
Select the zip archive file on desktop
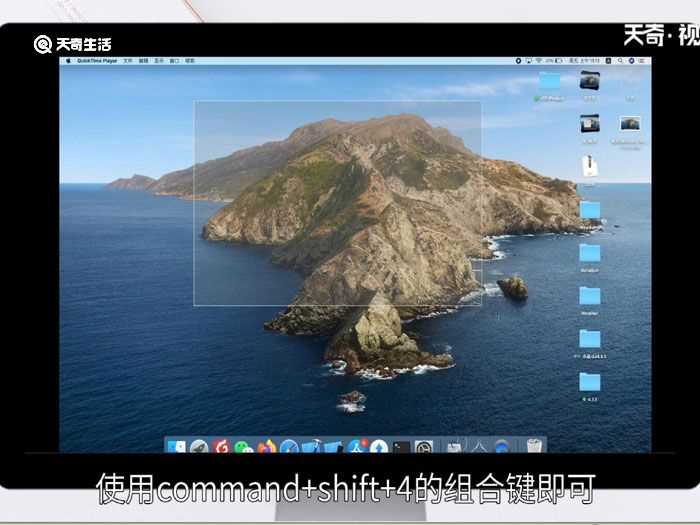click(590, 166)
